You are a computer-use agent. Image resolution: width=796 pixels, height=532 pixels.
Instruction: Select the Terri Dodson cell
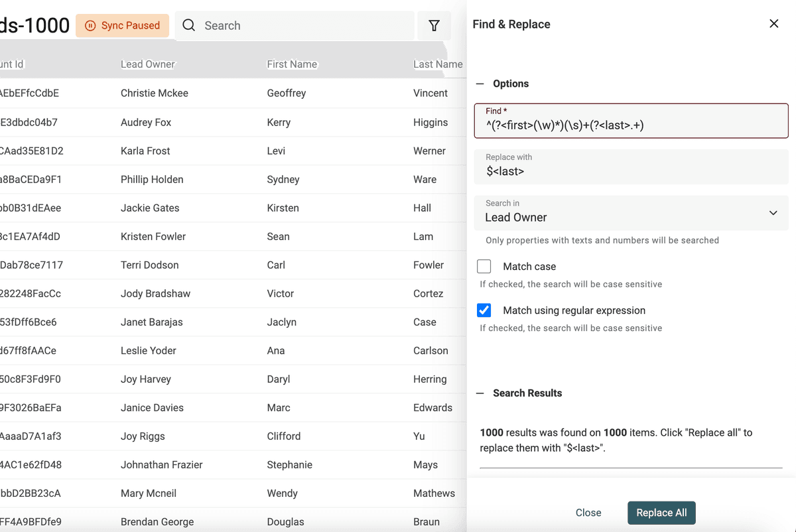[x=150, y=265]
